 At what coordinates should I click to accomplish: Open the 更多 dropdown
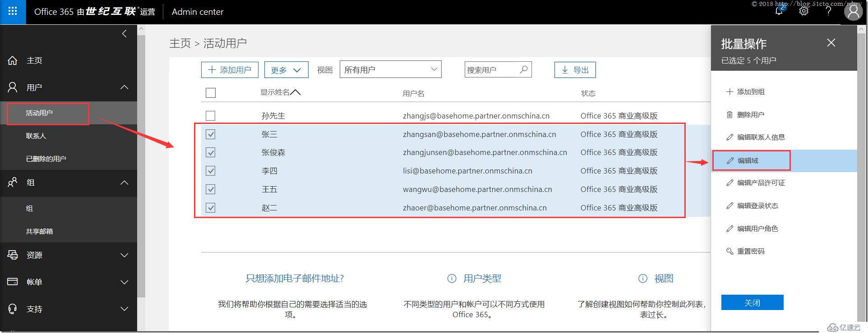[x=286, y=70]
